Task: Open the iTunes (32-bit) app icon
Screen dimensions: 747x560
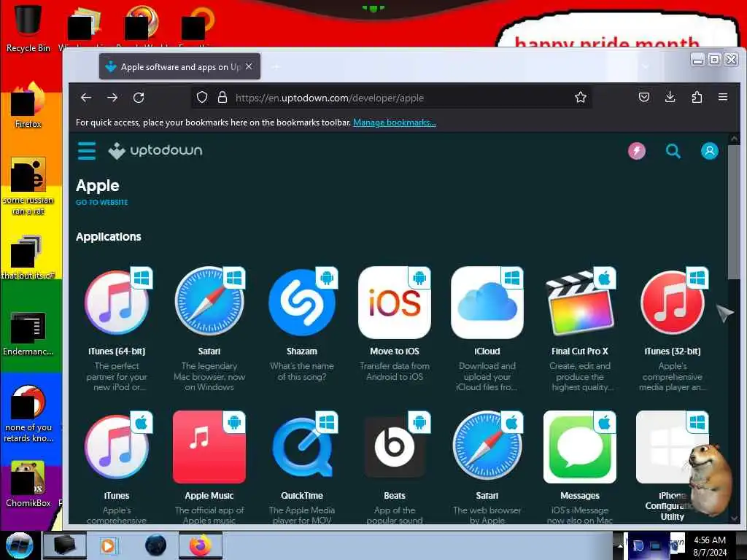Action: 672,303
